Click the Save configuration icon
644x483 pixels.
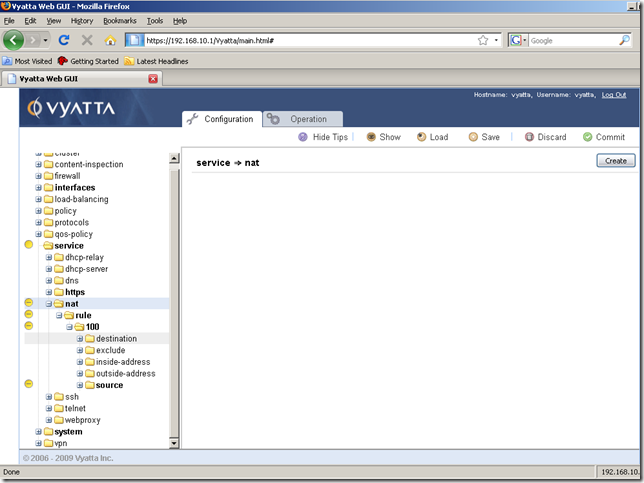click(473, 137)
